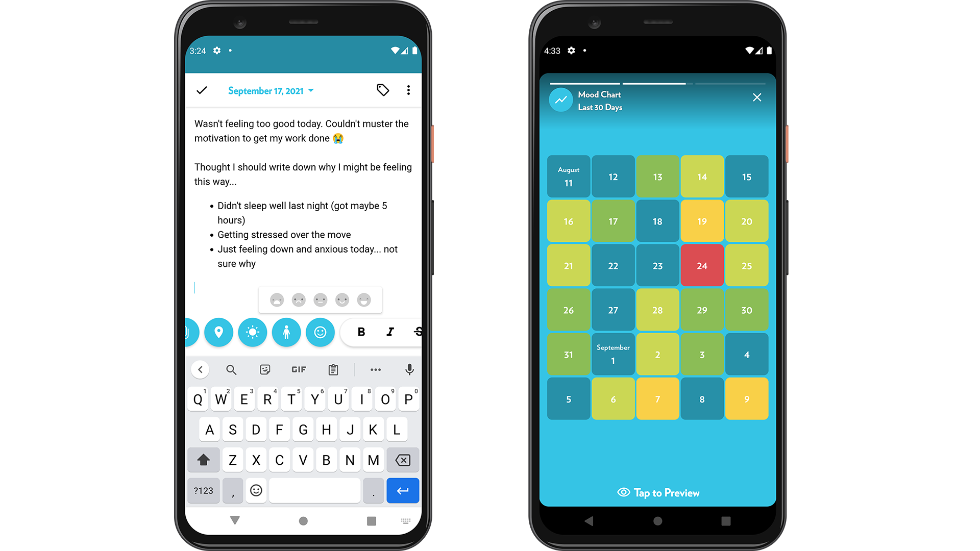The width and height of the screenshot is (980, 551).
Task: Tap the mood emoji smiley icon
Action: point(320,332)
